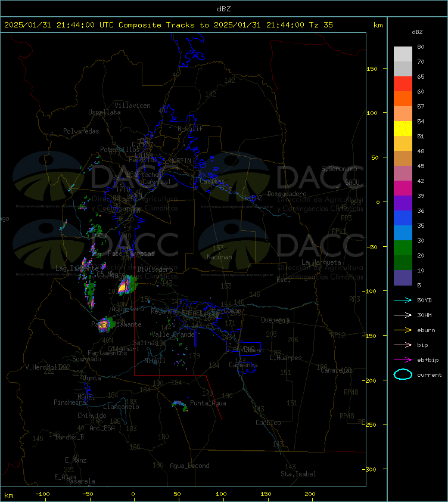Click the Uspallata map label
The width and height of the screenshot is (448, 502).
click(105, 112)
